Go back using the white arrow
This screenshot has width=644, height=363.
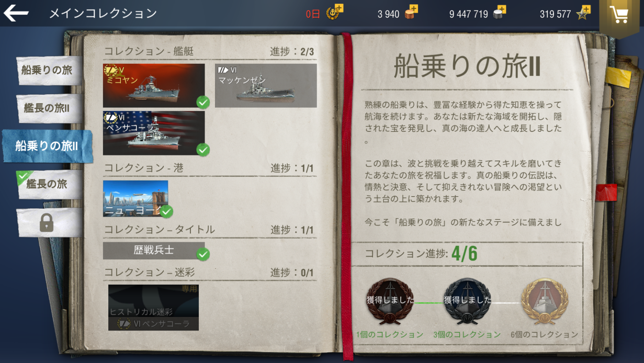tap(16, 13)
